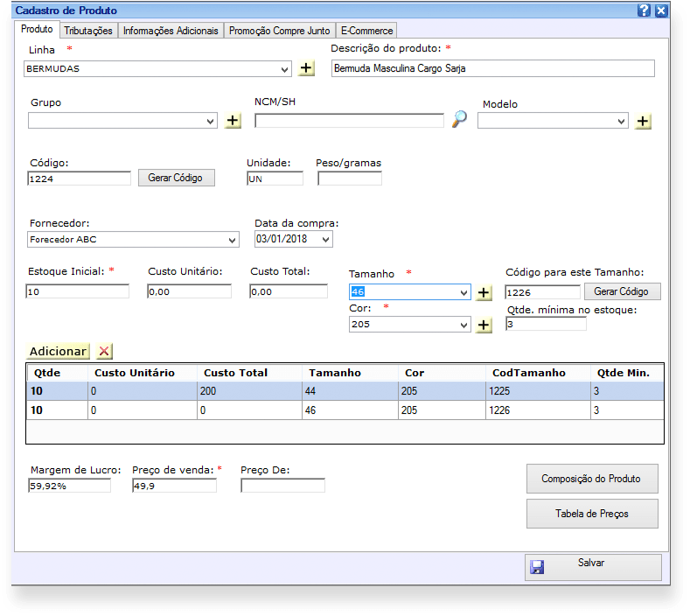Click the Margem de Lucro field
690x616 pixels.
70,486
